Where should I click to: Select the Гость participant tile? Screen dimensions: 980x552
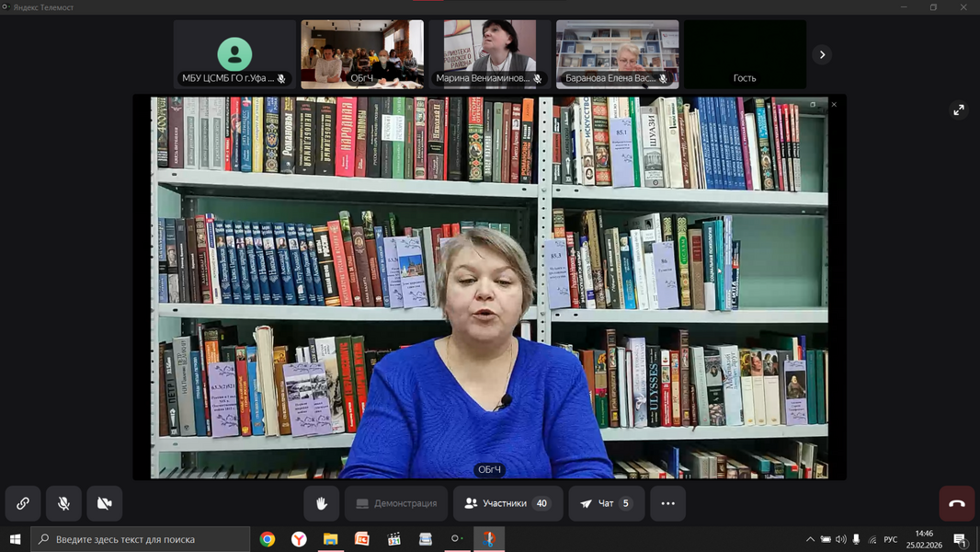click(x=745, y=55)
